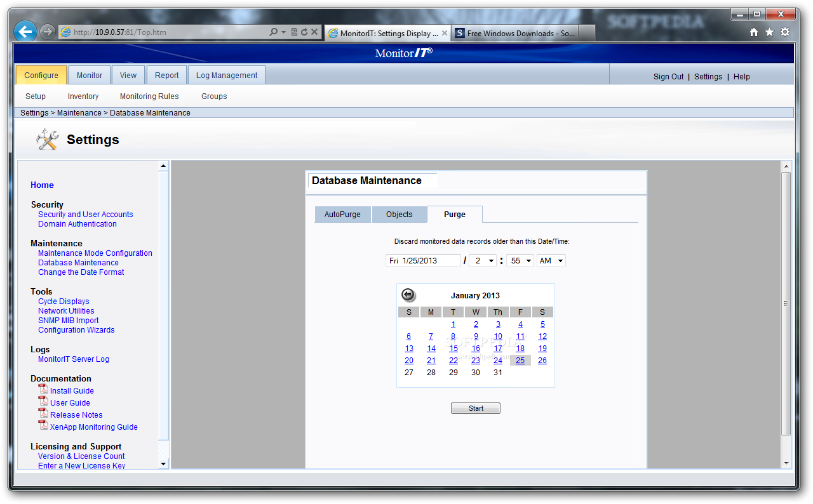
Task: Click the main panel scroll down arrow
Action: (x=786, y=463)
